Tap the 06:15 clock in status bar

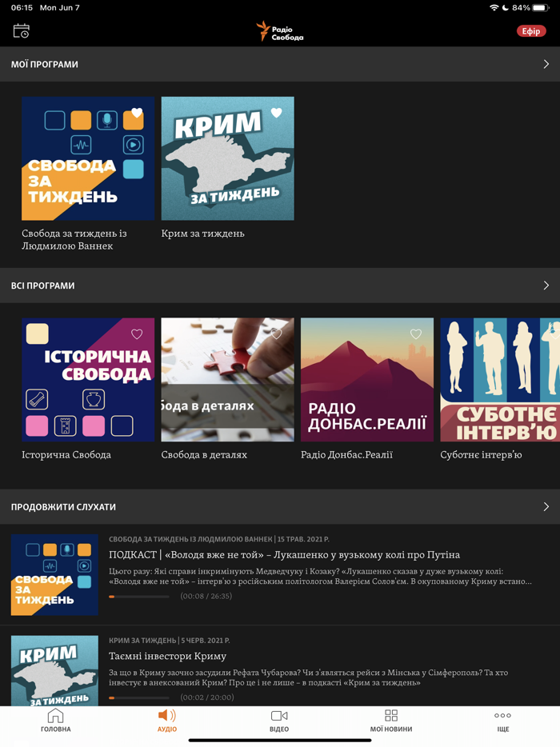pyautogui.click(x=22, y=8)
